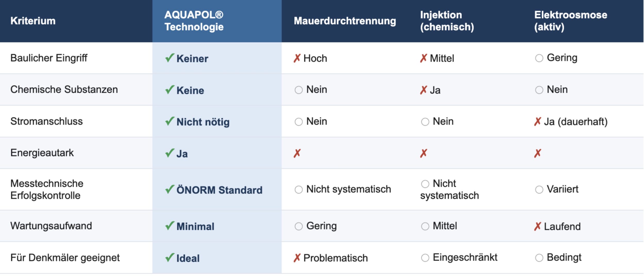The height and width of the screenshot is (277, 644).
Task: Select the circle next to Variiert
Action: (539, 190)
